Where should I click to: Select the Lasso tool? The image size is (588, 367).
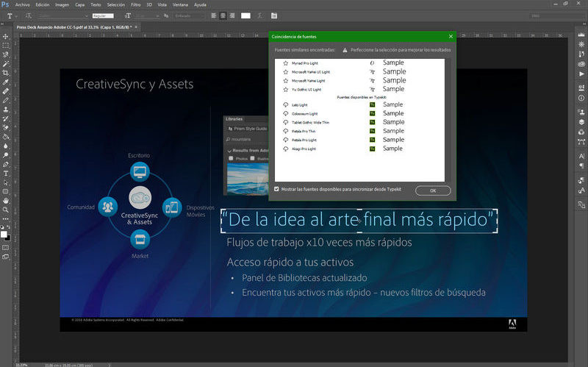pos(6,54)
